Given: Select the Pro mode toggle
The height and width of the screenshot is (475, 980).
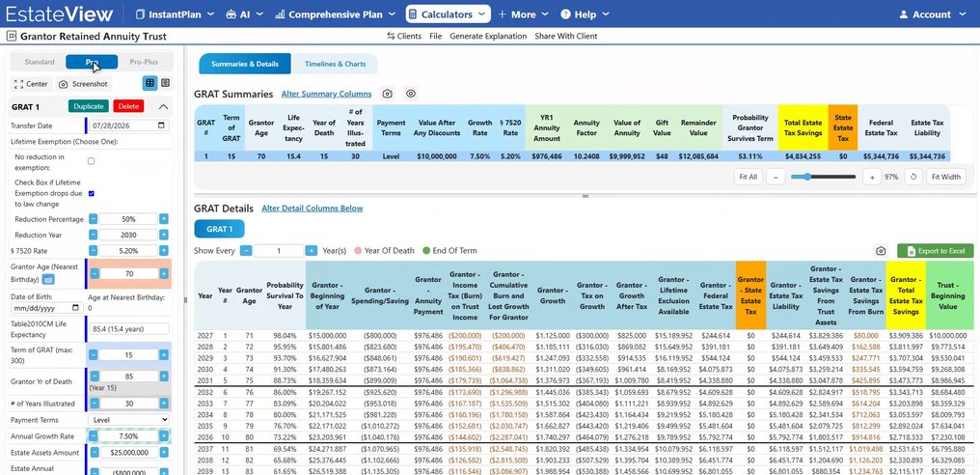Looking at the screenshot, I should 92,62.
